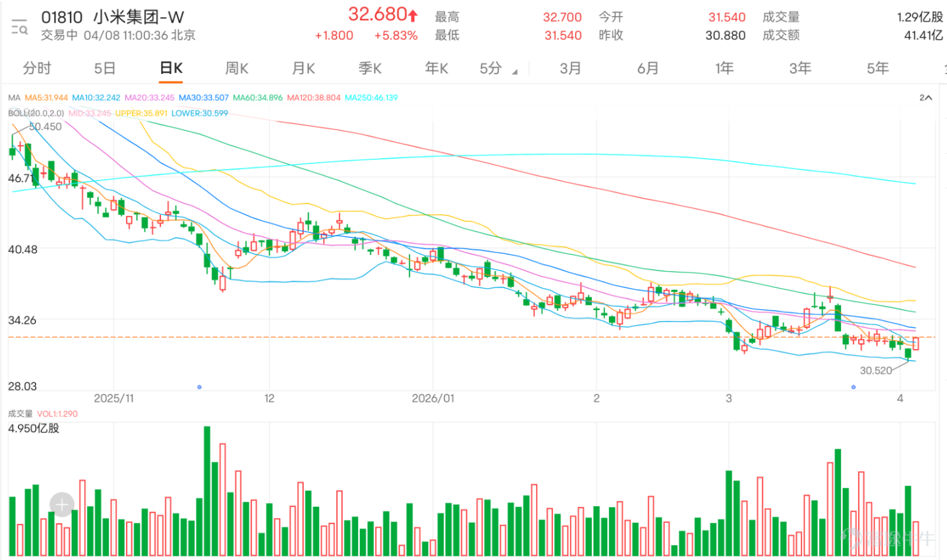Click the MA60:34.896 indicator value

tap(258, 98)
